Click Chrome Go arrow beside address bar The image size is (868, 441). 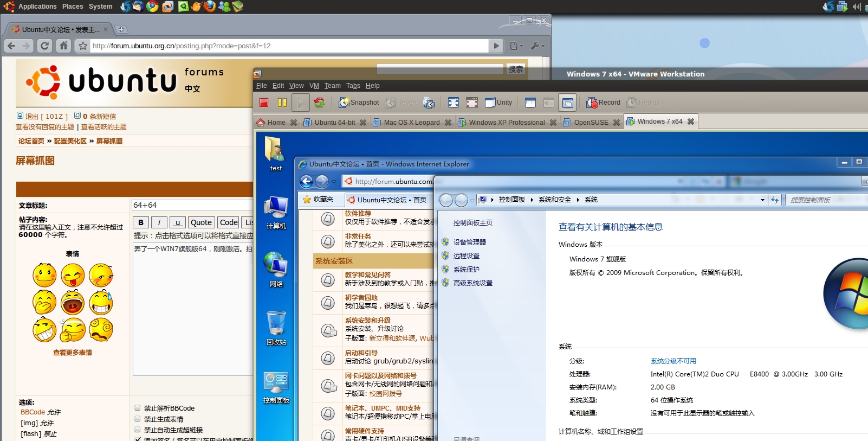(496, 46)
